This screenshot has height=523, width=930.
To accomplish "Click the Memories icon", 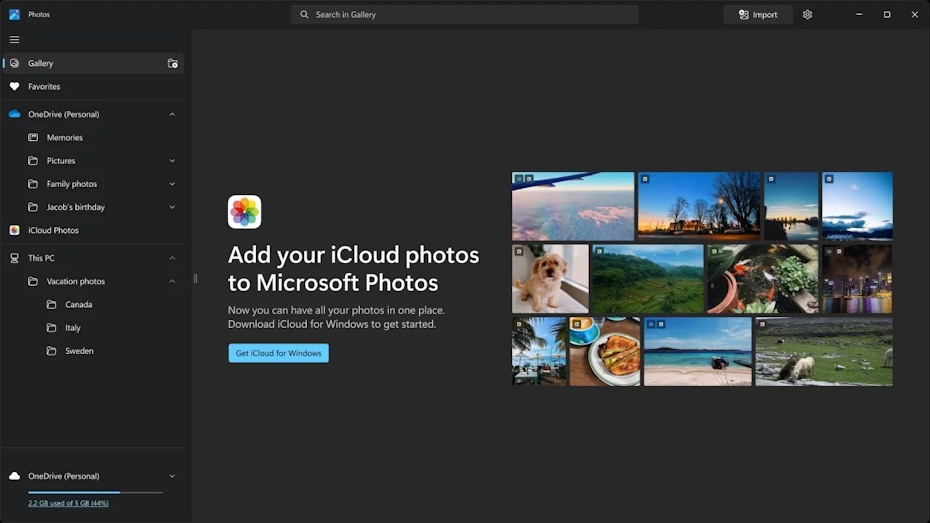I will [33, 137].
